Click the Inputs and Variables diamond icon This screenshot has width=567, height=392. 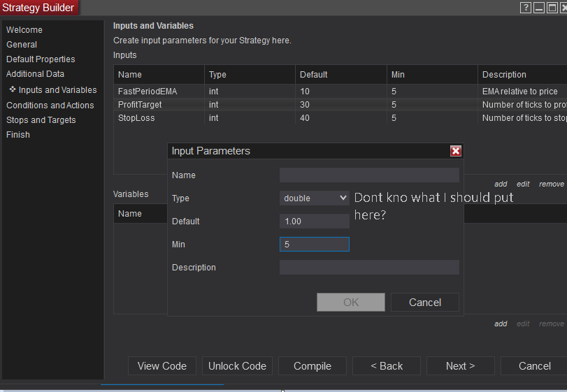[x=13, y=89]
